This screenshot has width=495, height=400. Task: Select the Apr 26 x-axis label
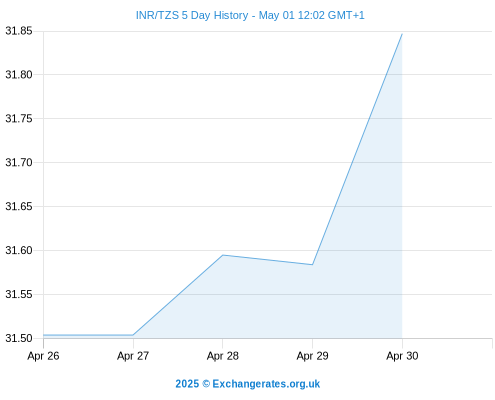43,356
